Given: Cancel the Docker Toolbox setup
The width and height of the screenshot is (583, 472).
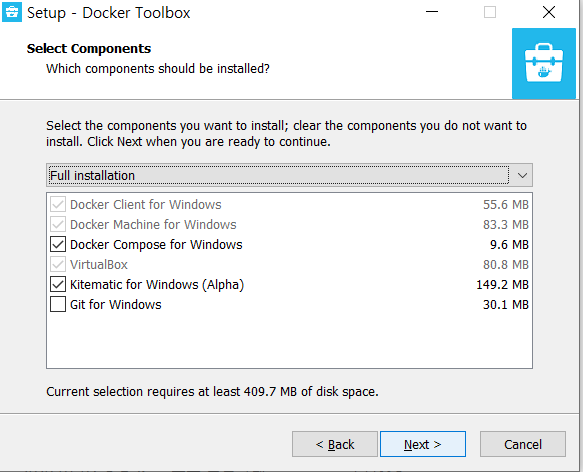Looking at the screenshot, I should [523, 444].
